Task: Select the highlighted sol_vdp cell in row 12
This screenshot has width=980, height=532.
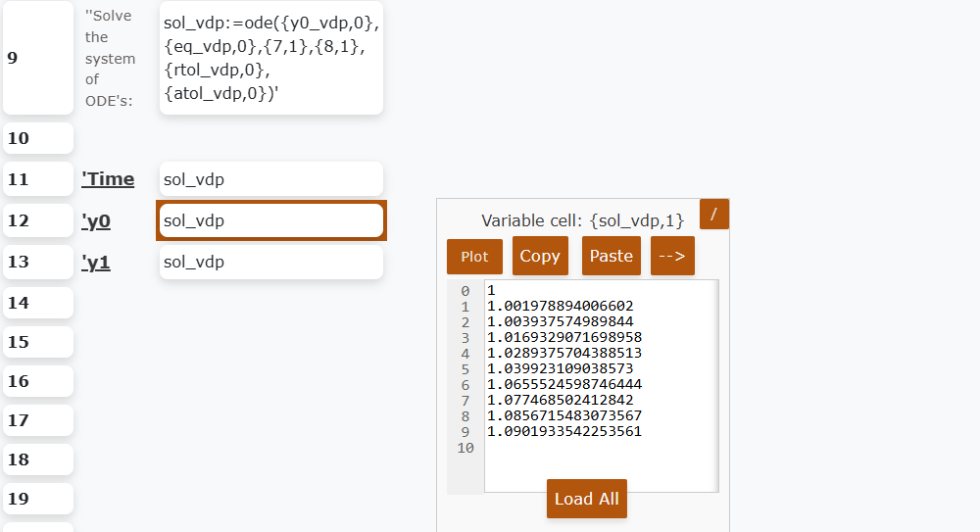Action: click(x=270, y=220)
